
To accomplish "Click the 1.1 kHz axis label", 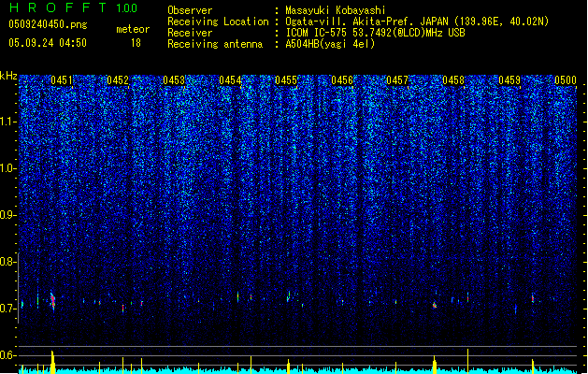I will click(x=7, y=122).
